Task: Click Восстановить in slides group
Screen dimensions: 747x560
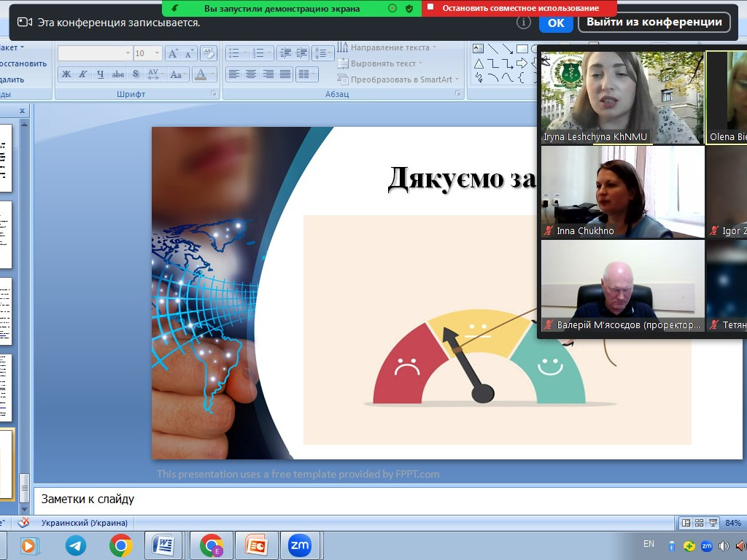Action: (x=23, y=63)
